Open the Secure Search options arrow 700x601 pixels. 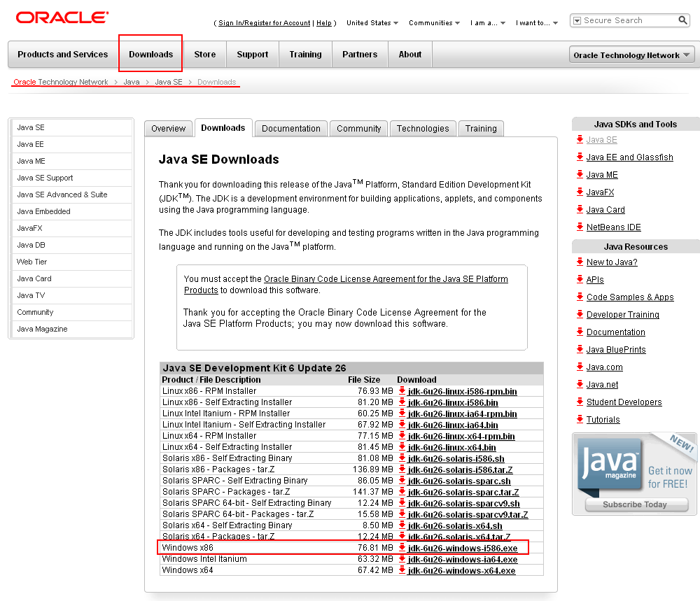(x=577, y=20)
